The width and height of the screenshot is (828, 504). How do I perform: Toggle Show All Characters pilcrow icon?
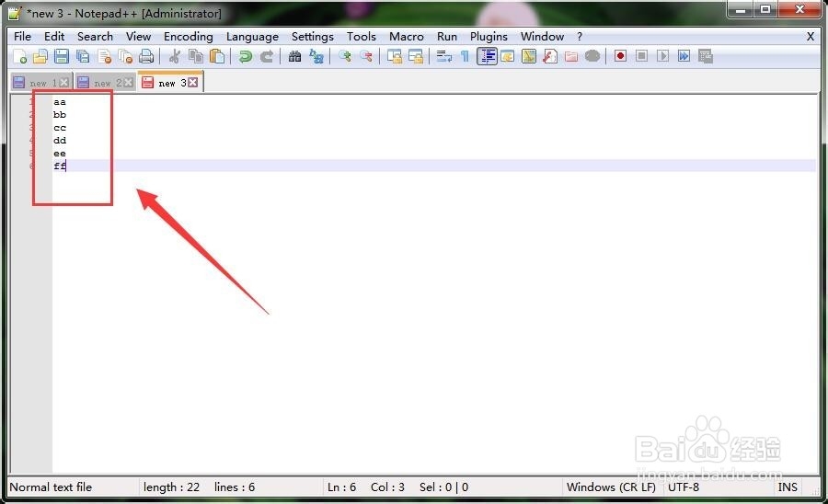click(465, 56)
